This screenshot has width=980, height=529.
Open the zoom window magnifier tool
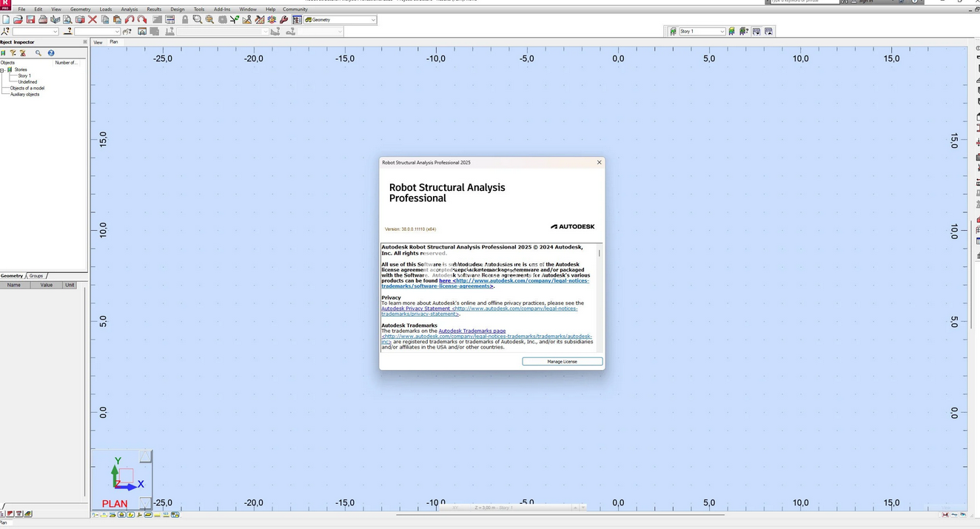[198, 20]
